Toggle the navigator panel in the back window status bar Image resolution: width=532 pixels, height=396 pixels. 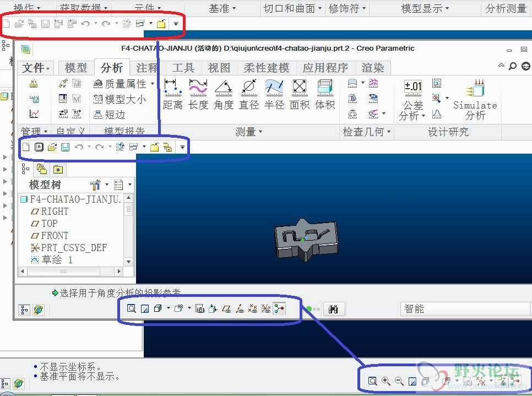(5, 384)
